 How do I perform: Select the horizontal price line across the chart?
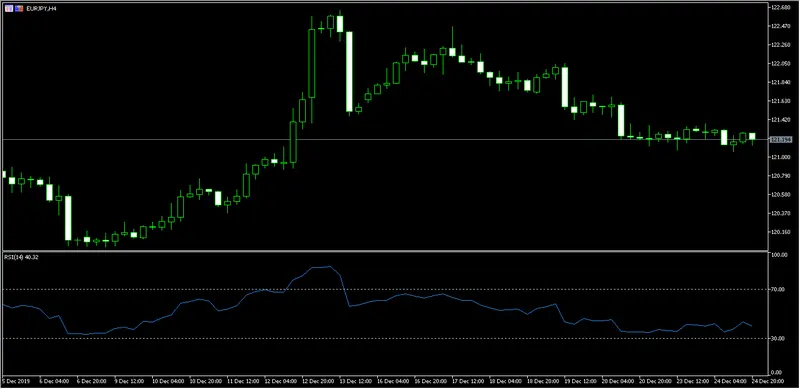[x=385, y=139]
